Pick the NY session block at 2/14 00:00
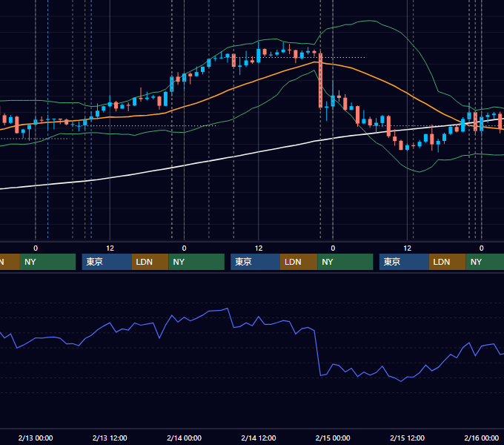Screen dimensions: 504x445 point(196,262)
